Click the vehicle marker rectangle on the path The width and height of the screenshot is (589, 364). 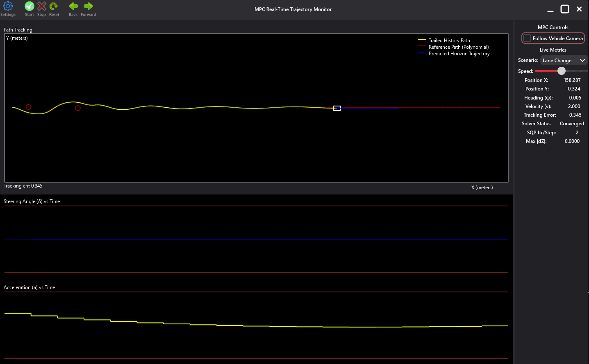pyautogui.click(x=337, y=108)
